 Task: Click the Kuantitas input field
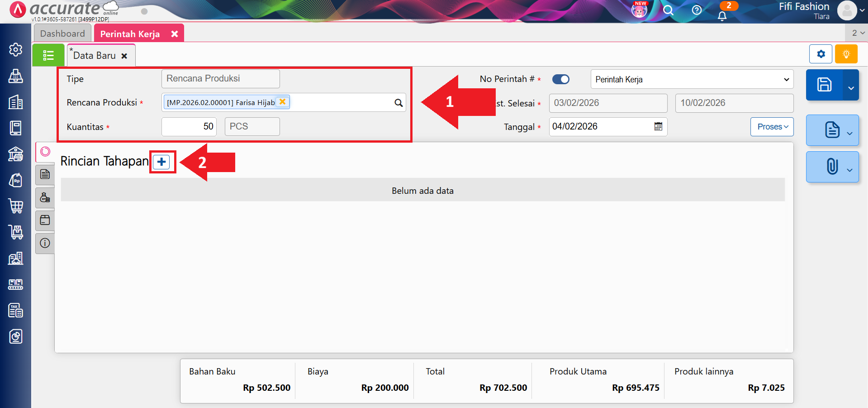(x=189, y=127)
